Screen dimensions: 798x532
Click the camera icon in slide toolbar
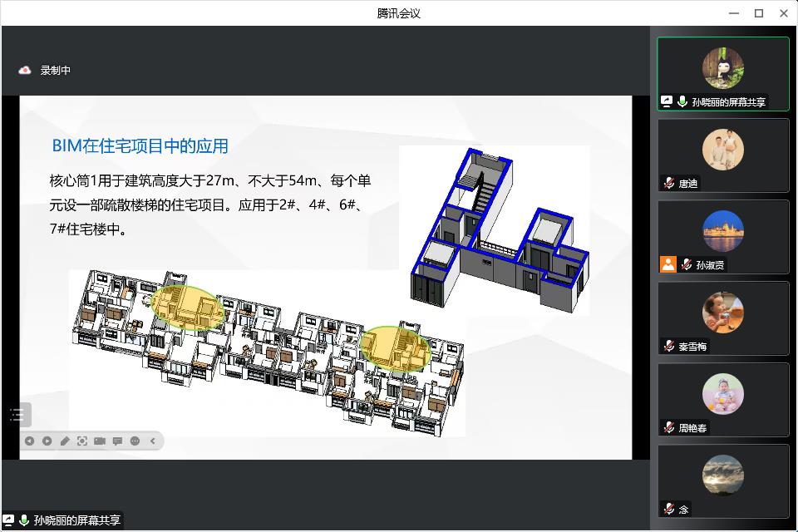(100, 441)
